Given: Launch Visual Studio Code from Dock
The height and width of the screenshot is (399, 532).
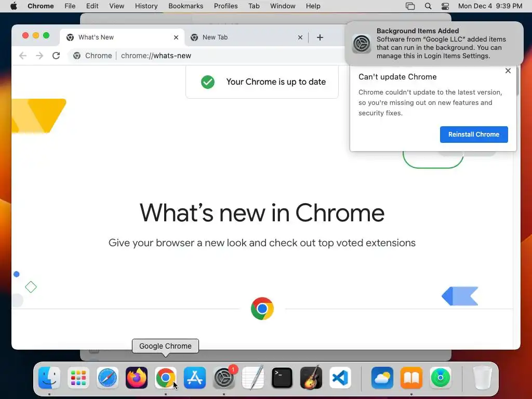Looking at the screenshot, I should pyautogui.click(x=340, y=378).
